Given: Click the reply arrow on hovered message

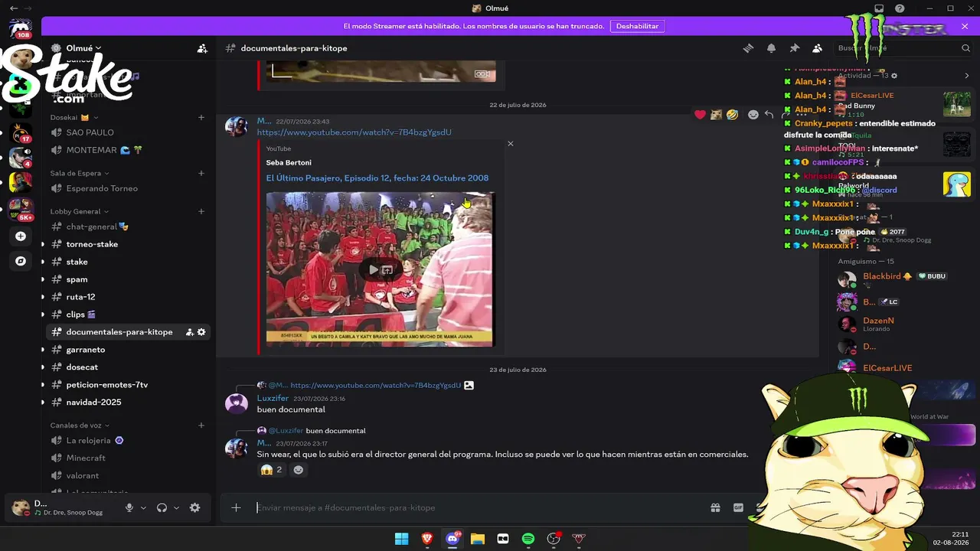Looking at the screenshot, I should (769, 115).
